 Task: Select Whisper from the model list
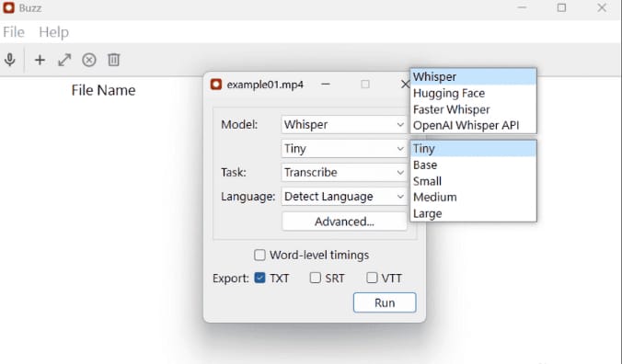pyautogui.click(x=473, y=77)
